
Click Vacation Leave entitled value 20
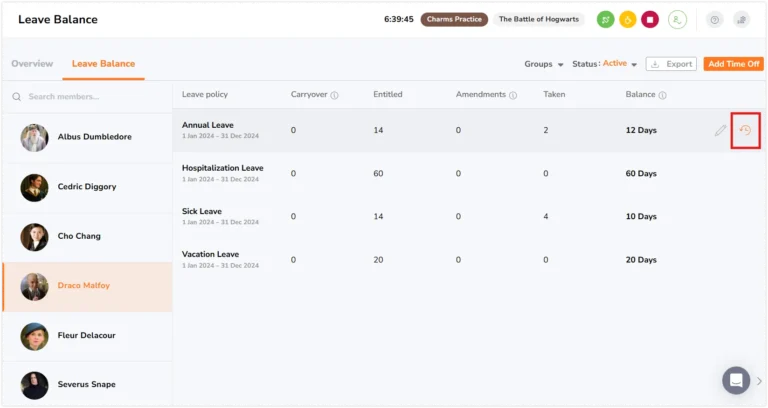pos(378,260)
